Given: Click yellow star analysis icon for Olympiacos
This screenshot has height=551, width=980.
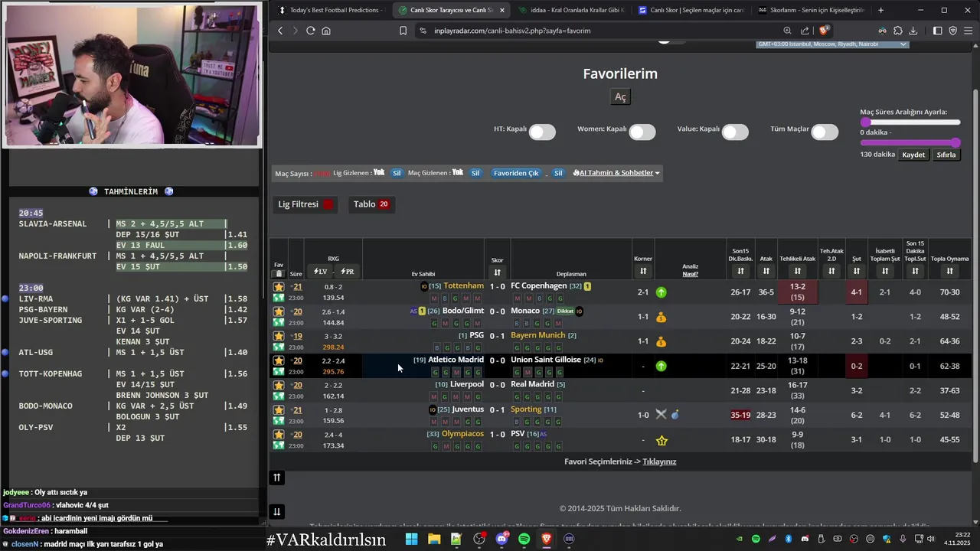Looking at the screenshot, I should pos(661,440).
